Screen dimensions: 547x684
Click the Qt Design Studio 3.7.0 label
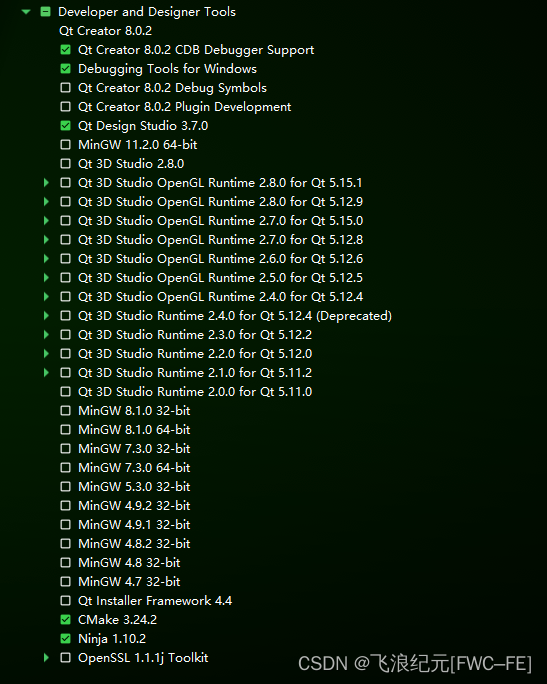coord(143,126)
